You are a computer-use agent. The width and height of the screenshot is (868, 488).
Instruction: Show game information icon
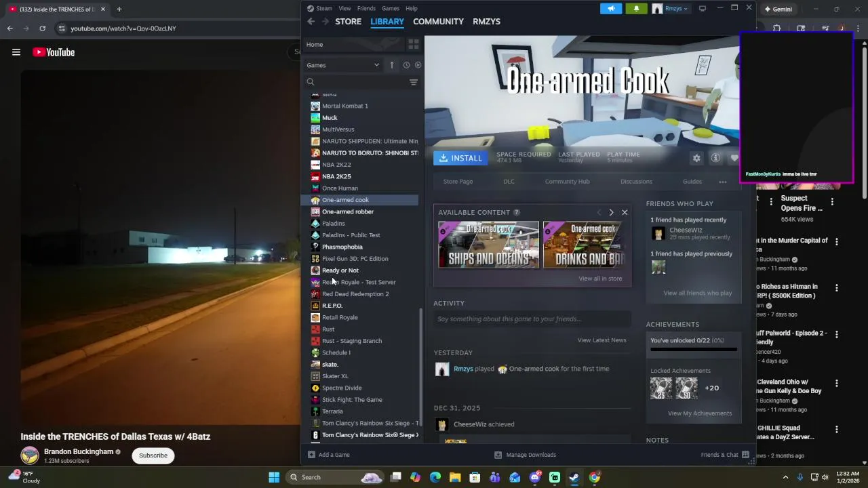[x=715, y=158]
